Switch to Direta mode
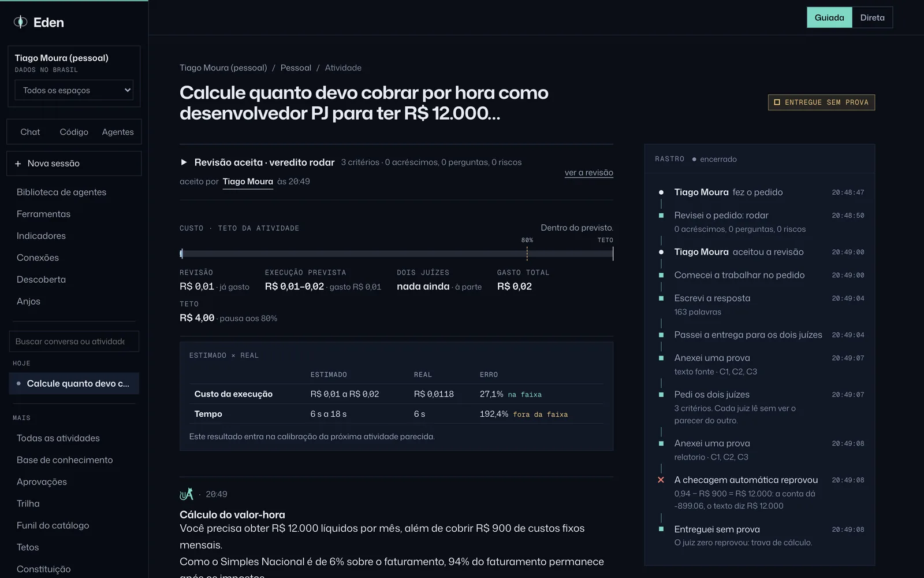Image resolution: width=924 pixels, height=578 pixels. [x=872, y=17]
